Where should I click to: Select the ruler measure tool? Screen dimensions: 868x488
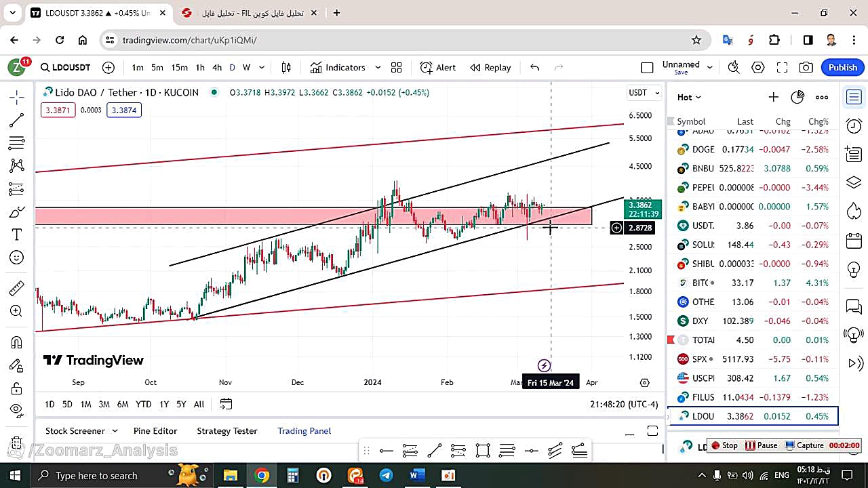[x=17, y=289]
